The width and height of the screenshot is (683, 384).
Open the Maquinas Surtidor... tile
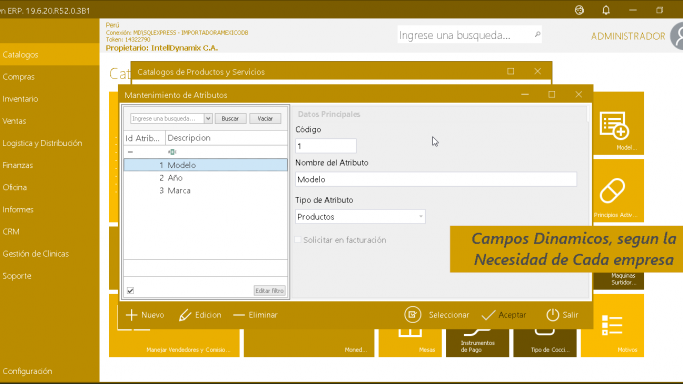619,280
